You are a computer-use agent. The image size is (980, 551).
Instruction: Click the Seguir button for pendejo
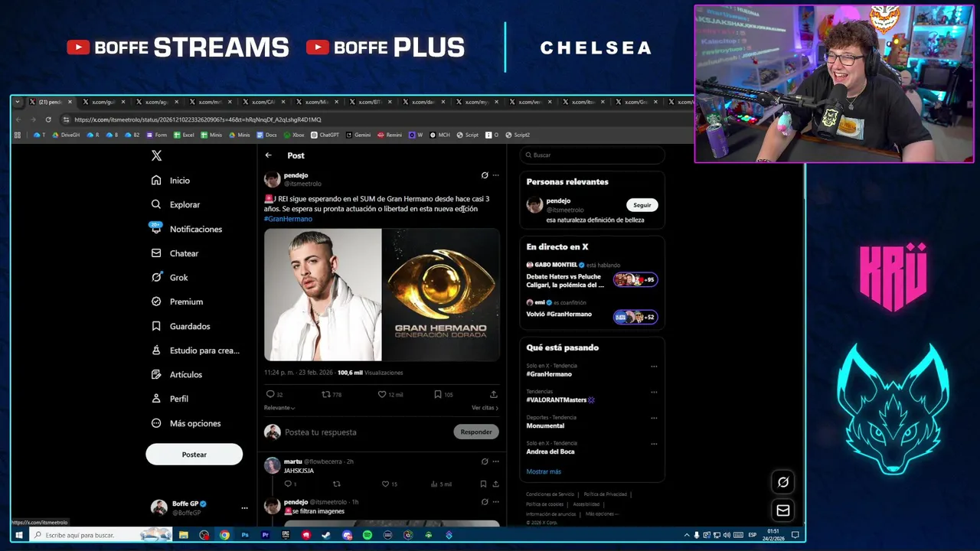click(642, 205)
